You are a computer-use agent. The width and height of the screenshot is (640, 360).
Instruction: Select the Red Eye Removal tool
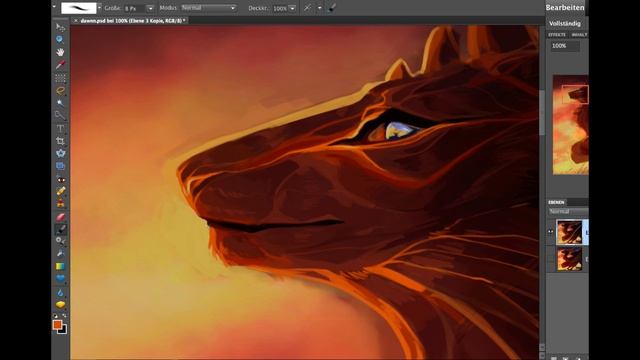[60, 179]
